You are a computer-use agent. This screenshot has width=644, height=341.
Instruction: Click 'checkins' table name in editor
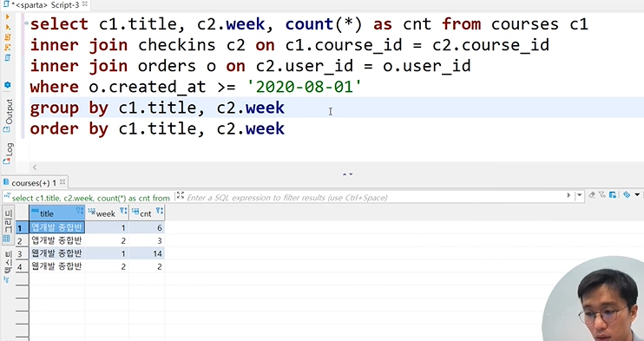[176, 45]
